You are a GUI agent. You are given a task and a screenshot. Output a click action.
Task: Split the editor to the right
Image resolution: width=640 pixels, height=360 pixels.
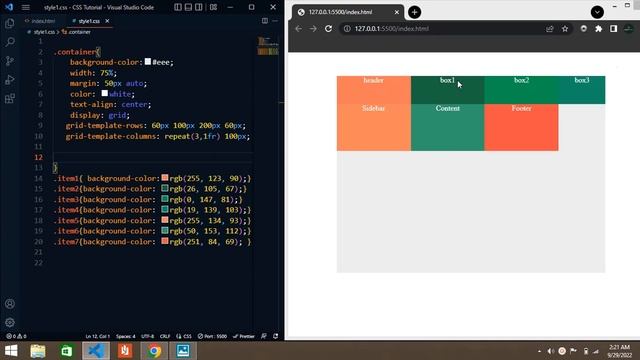click(265, 21)
